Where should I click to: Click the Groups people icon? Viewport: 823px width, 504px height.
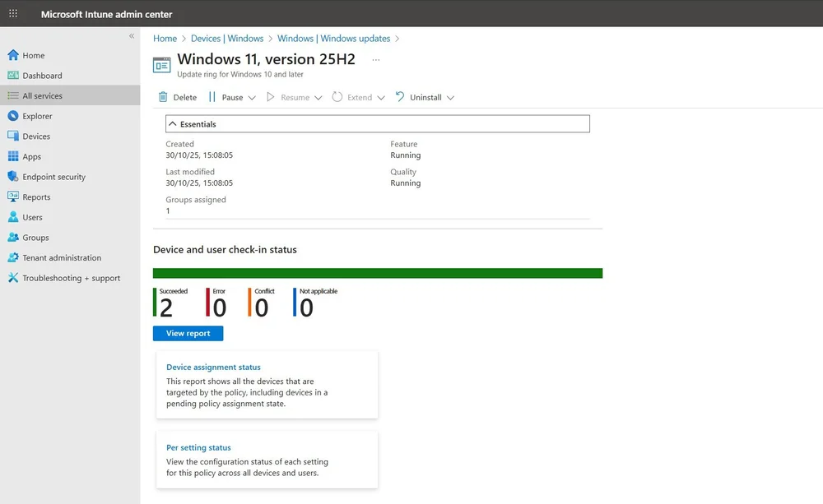click(x=13, y=237)
